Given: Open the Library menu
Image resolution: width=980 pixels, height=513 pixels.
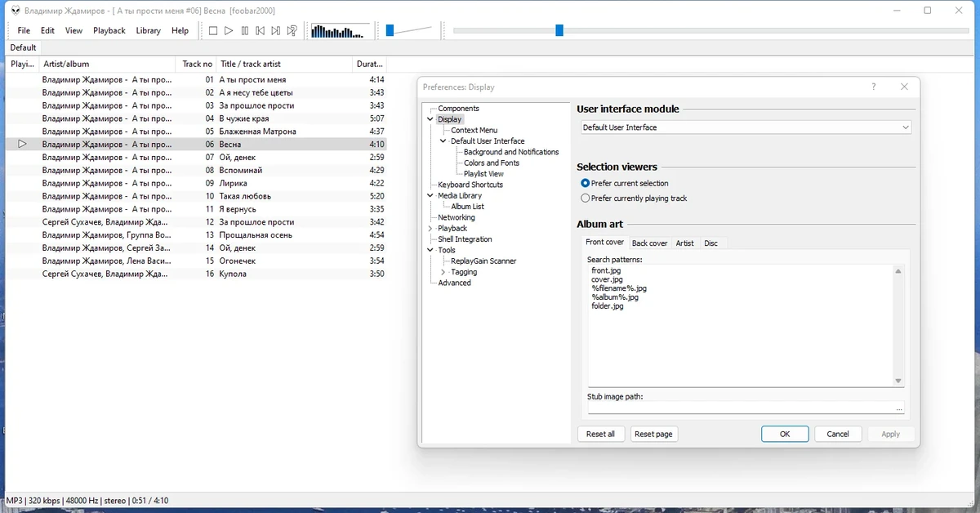Looking at the screenshot, I should point(148,31).
